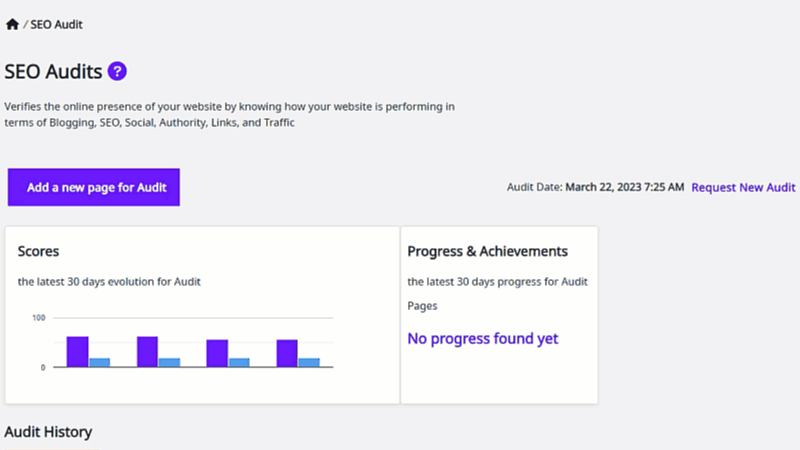
Task: Click the Request New Audit link
Action: (743, 187)
